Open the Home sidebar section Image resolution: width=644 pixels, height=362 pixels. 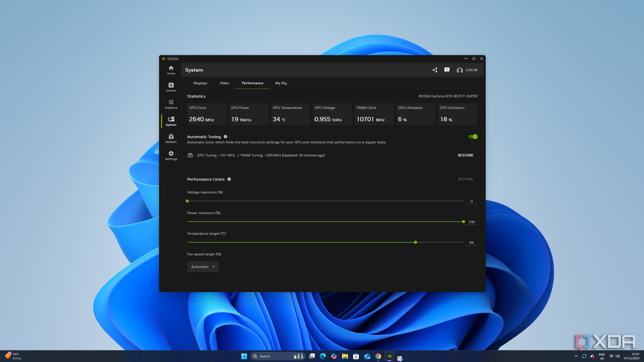(x=171, y=70)
